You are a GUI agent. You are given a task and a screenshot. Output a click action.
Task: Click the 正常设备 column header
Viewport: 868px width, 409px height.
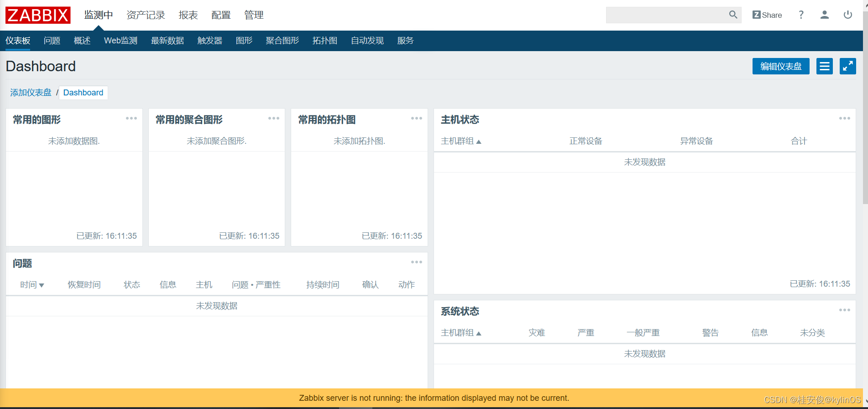(x=586, y=141)
